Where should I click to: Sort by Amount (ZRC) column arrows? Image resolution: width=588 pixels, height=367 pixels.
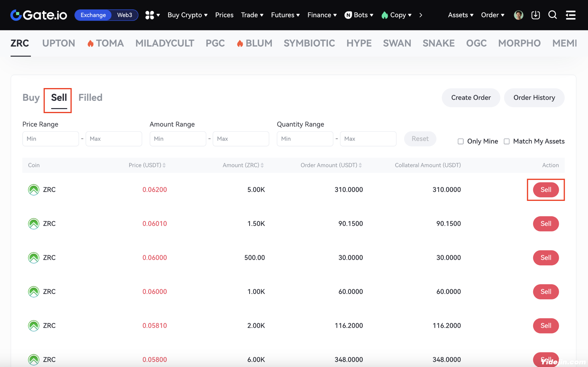point(262,165)
